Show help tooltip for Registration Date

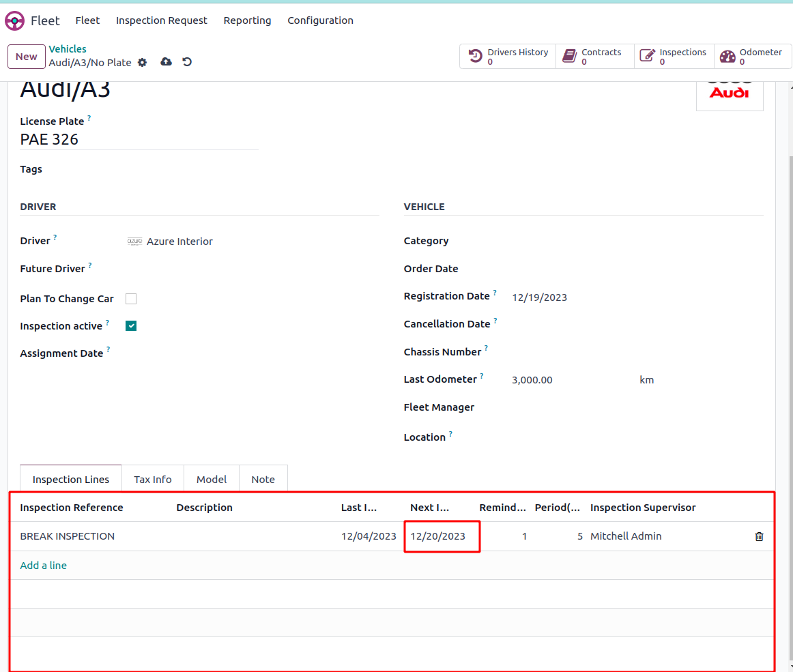tap(495, 293)
